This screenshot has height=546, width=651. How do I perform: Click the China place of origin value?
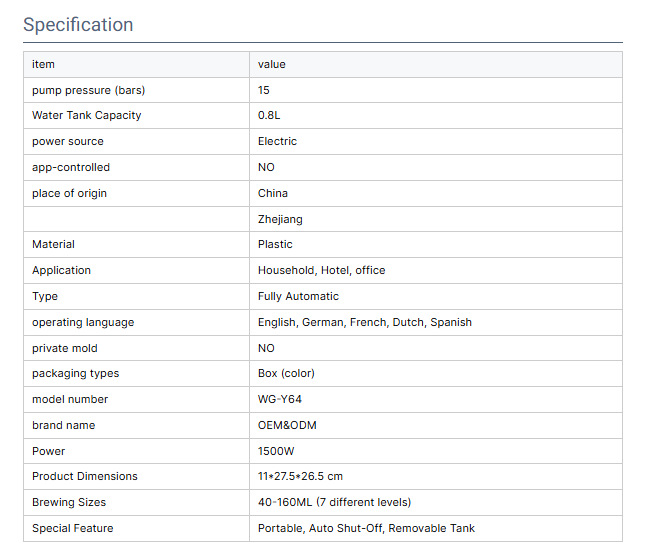pyautogui.click(x=273, y=193)
